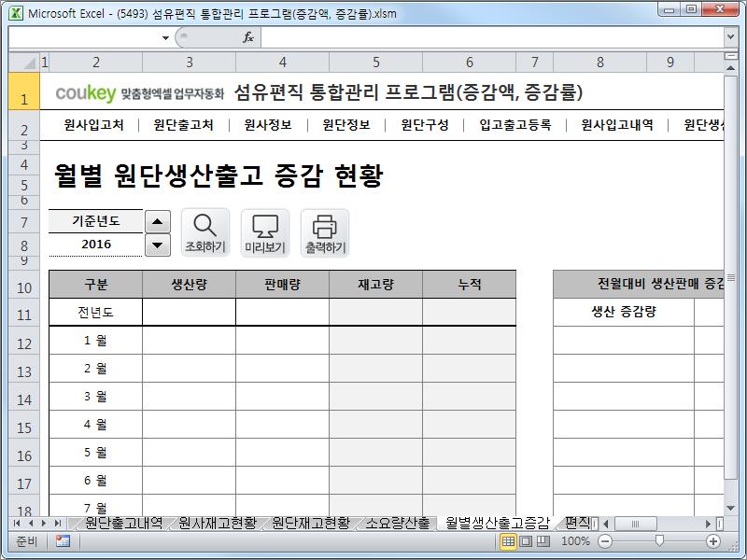Click the 기준년도 label cell

(96, 221)
